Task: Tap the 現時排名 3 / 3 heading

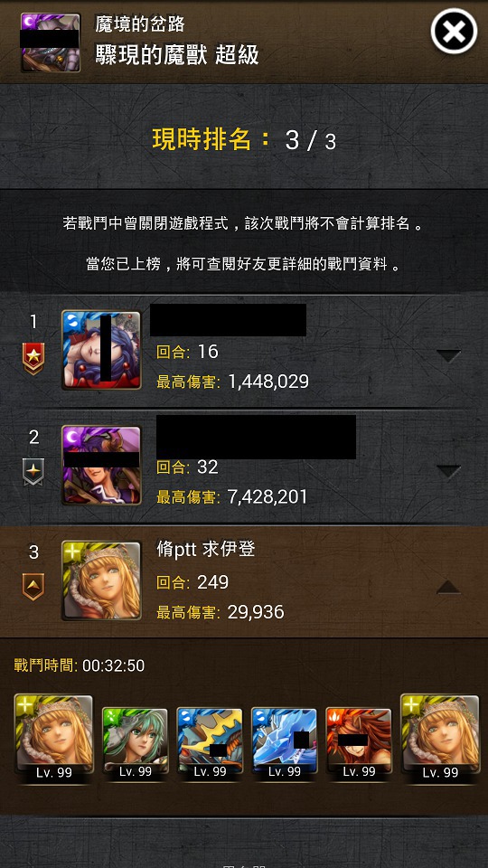Action: pos(244,140)
